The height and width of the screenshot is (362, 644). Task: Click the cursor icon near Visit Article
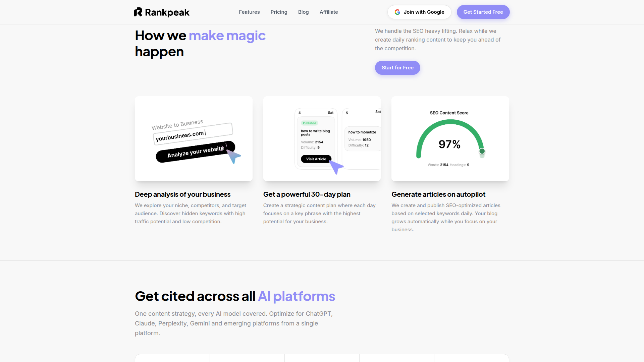(336, 166)
